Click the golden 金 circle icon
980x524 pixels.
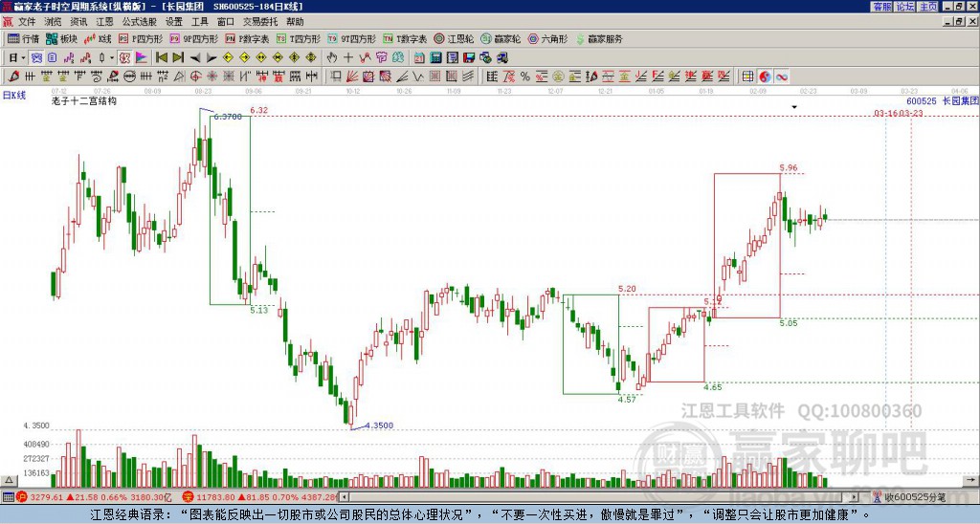click(x=558, y=76)
